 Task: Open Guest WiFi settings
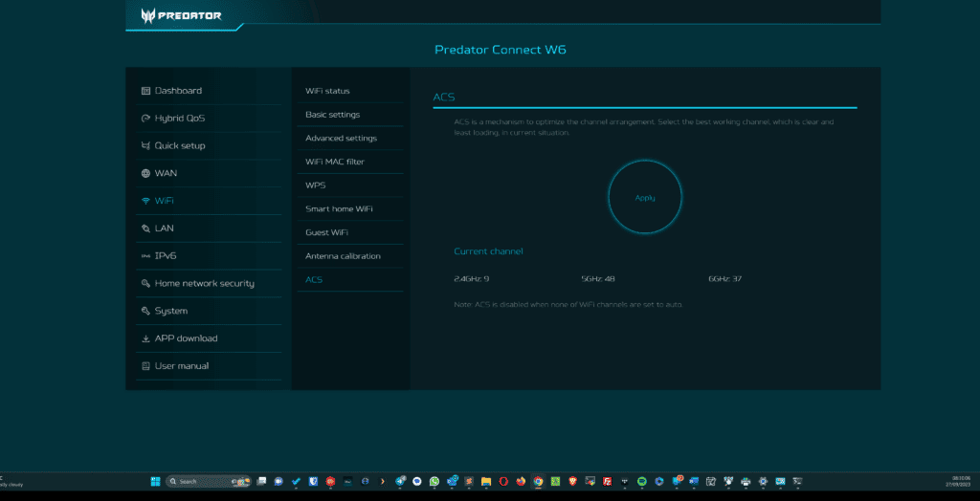[325, 232]
